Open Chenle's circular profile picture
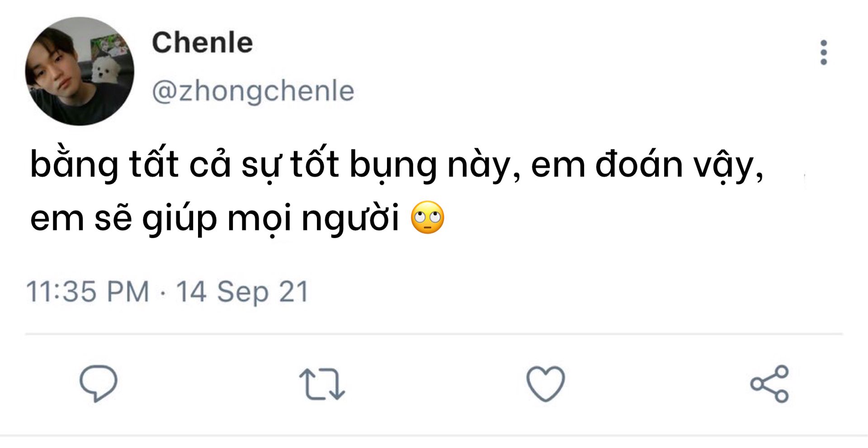The height and width of the screenshot is (448, 868). point(80,71)
